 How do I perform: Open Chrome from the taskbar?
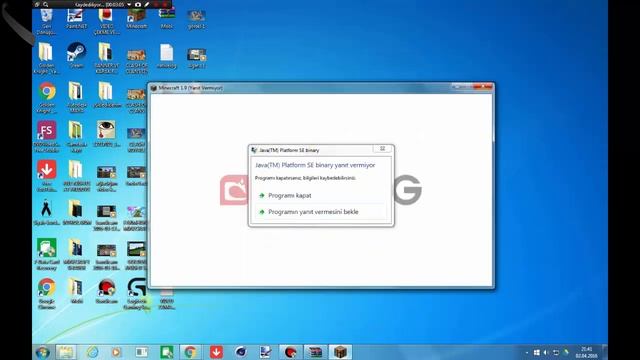point(190,352)
